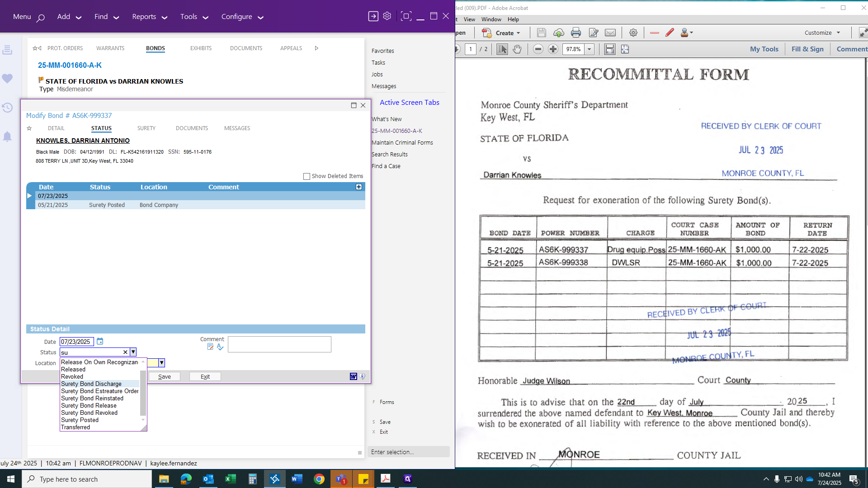Toggle the Hand panning tool in Acrobat
This screenshot has width=868, height=488.
pos(517,49)
